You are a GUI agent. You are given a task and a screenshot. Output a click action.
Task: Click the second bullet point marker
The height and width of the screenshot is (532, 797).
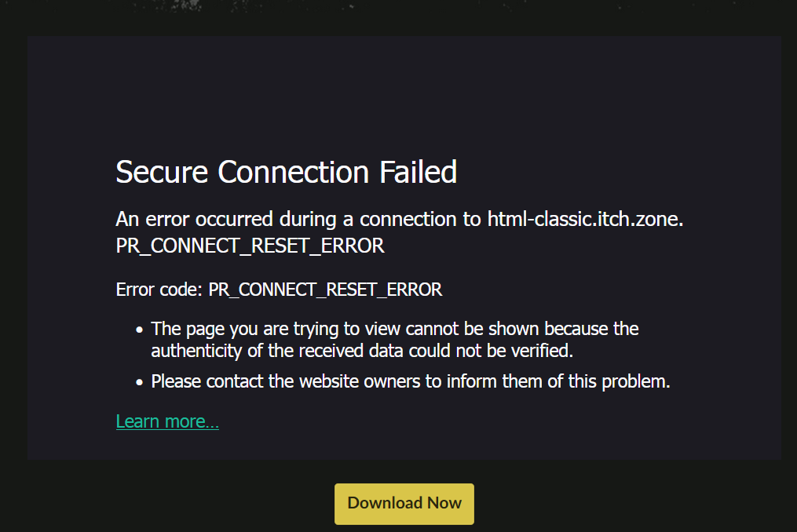(140, 383)
